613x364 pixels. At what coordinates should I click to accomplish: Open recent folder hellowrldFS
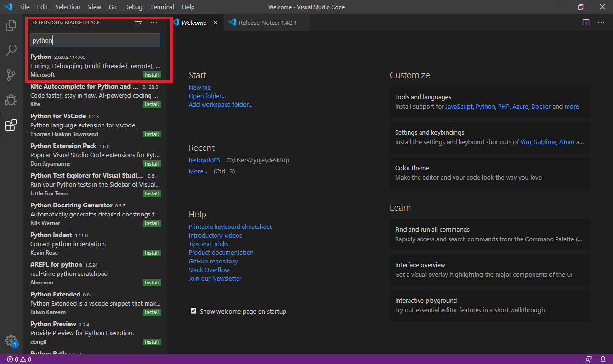point(204,160)
